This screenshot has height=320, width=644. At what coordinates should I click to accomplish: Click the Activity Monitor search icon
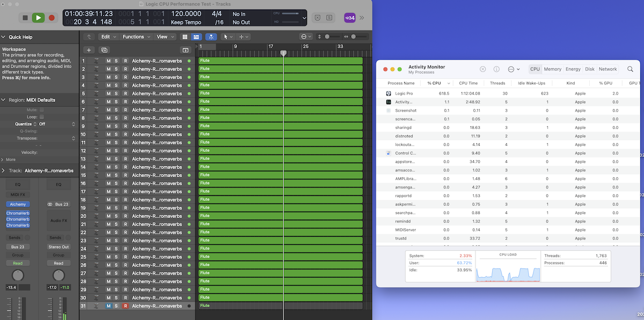630,69
